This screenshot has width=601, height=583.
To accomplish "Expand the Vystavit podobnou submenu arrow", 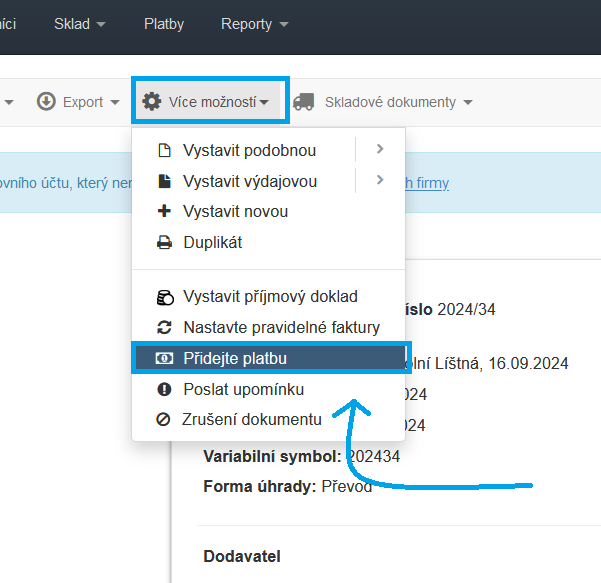I will [x=380, y=150].
